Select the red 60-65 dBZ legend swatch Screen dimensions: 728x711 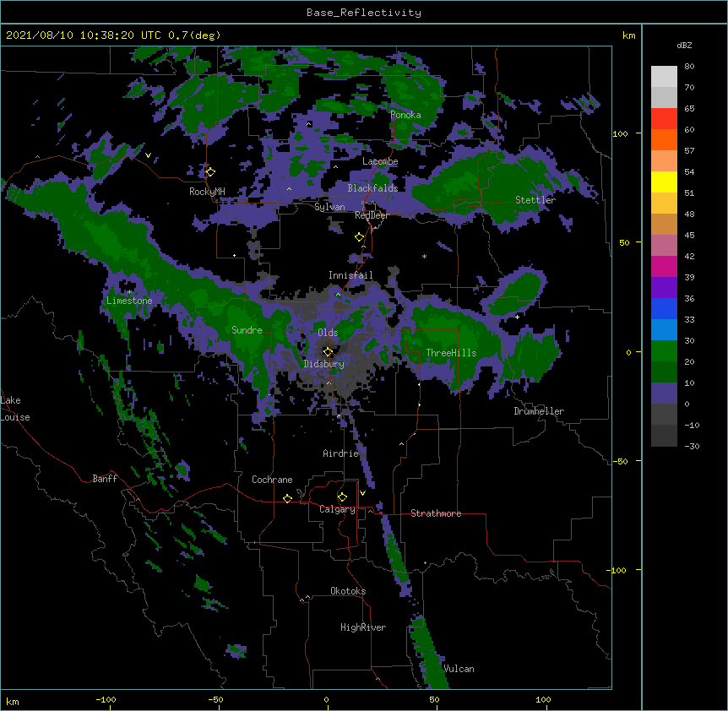point(664,119)
